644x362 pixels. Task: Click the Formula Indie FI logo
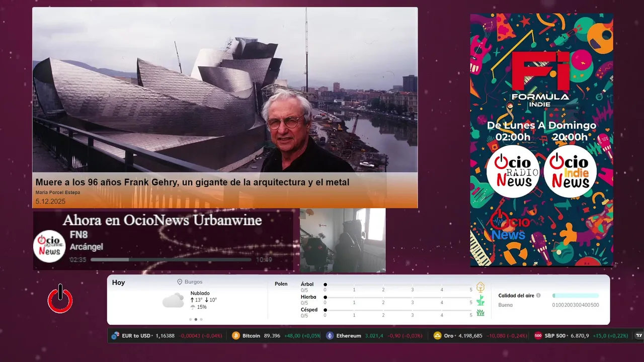pyautogui.click(x=540, y=78)
